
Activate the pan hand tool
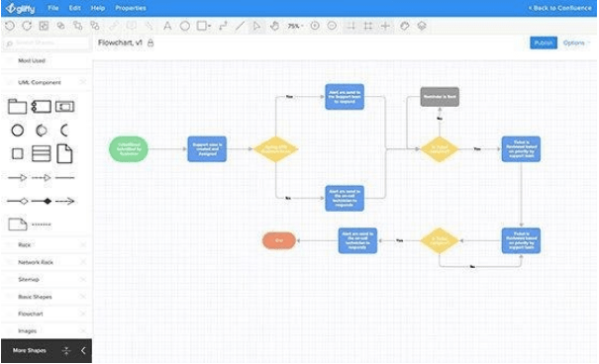click(x=274, y=26)
